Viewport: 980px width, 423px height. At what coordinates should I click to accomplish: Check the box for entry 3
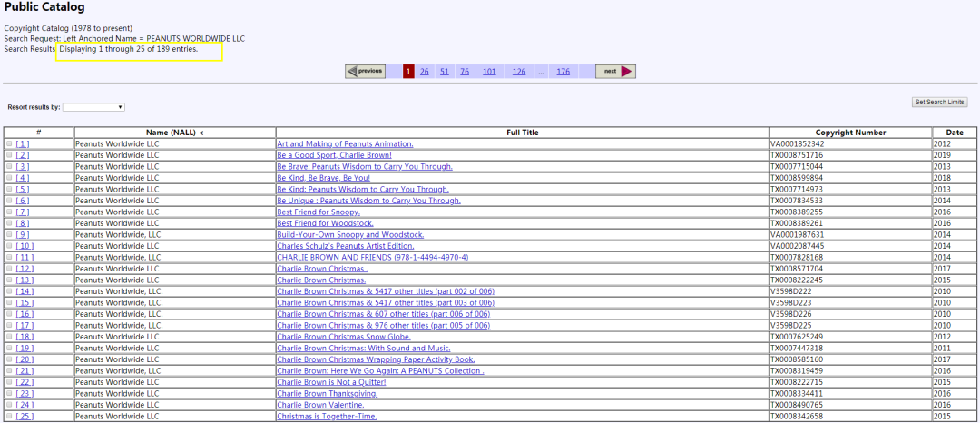9,166
